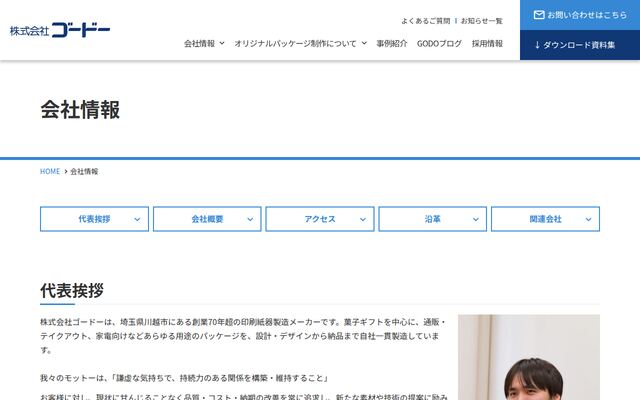Open お問い合わせはこちら contact button

coord(580,15)
